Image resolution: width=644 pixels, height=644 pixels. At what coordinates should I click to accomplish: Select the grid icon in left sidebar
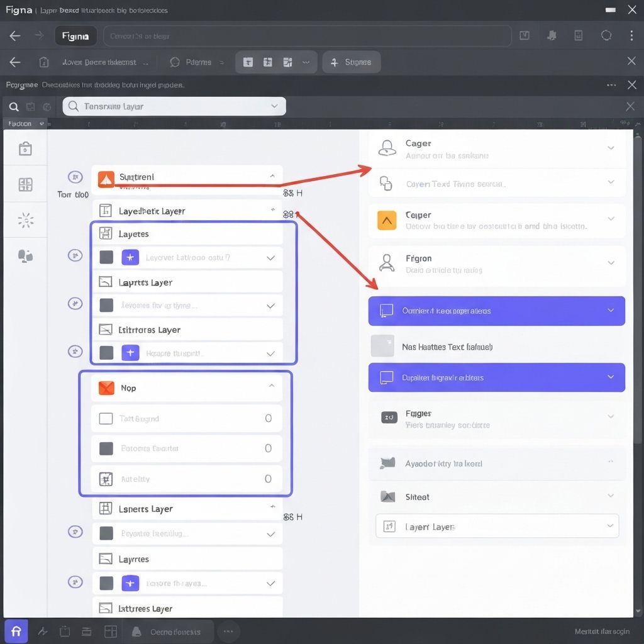click(x=25, y=184)
